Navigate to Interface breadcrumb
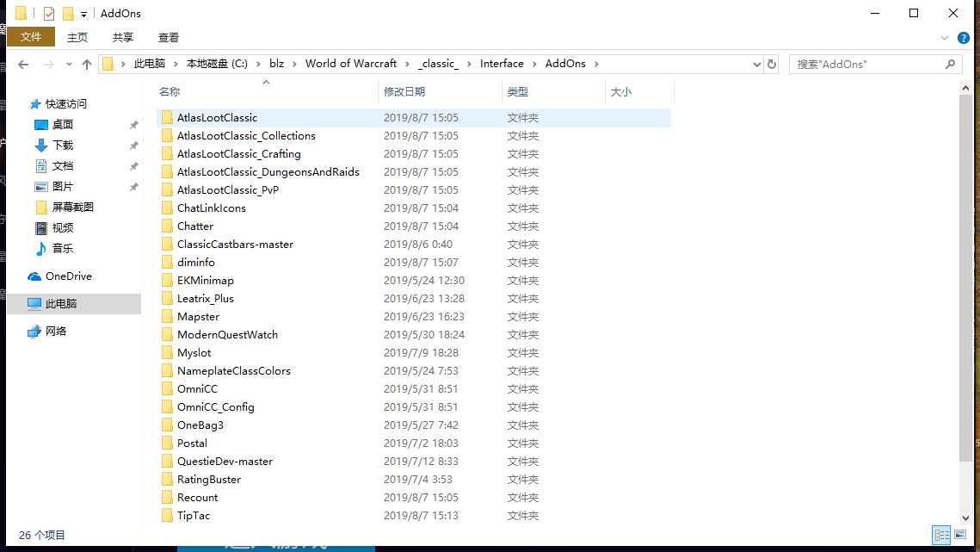This screenshot has width=980, height=552. click(x=502, y=63)
